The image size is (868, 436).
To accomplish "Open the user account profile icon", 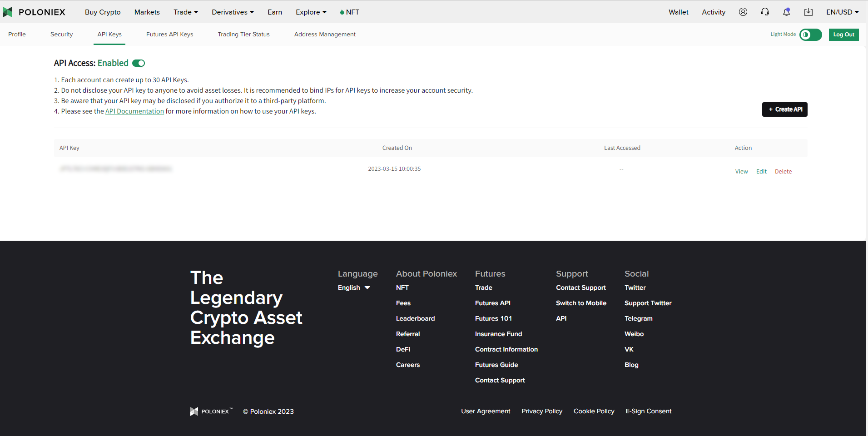I will coord(743,12).
